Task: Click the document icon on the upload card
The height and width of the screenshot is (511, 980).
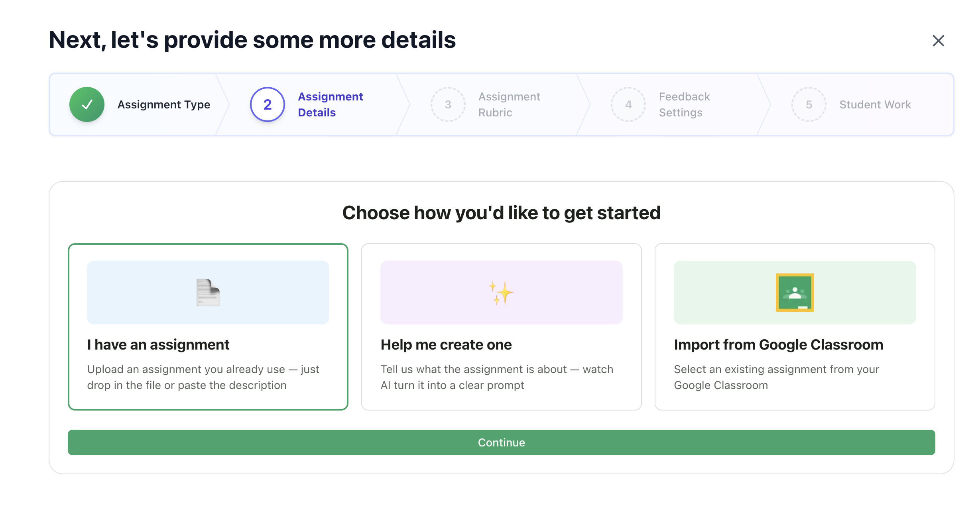Action: point(208,292)
